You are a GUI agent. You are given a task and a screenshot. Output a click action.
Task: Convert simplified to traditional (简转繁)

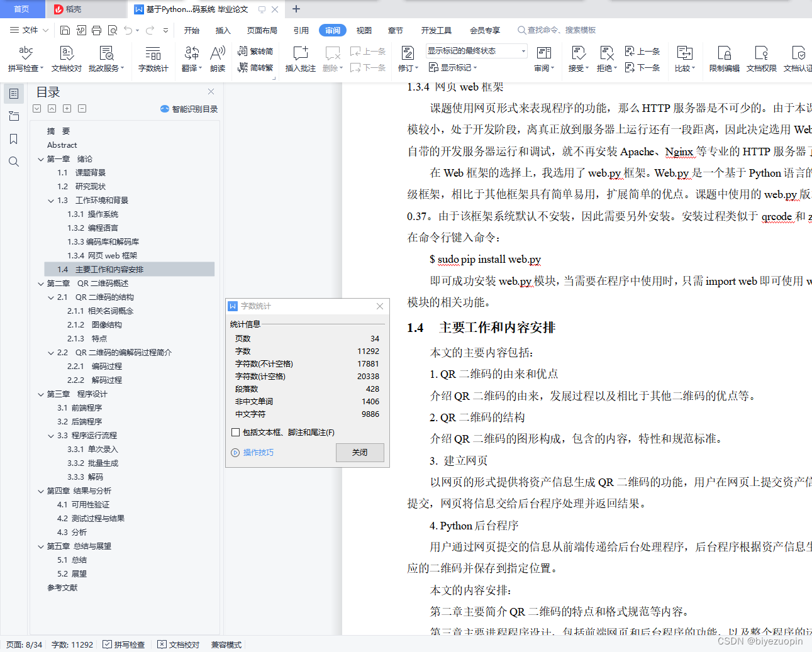pos(255,67)
